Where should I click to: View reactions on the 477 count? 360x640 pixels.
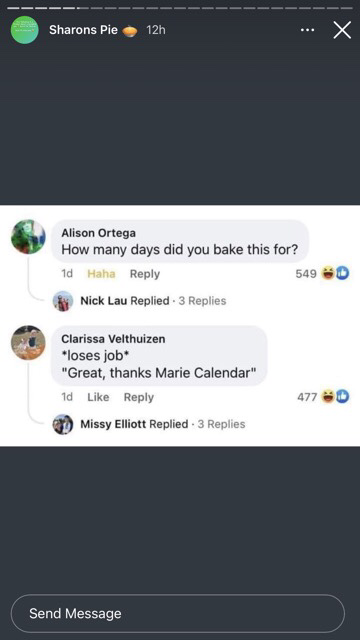[323, 396]
